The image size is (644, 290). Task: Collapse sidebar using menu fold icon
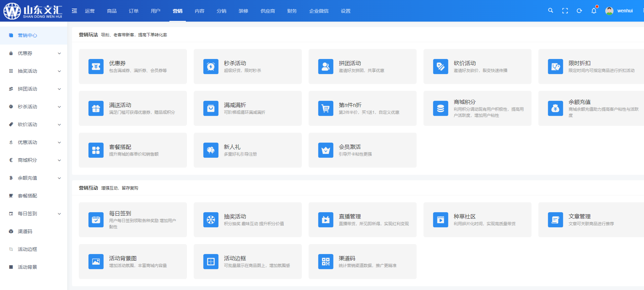coord(74,11)
